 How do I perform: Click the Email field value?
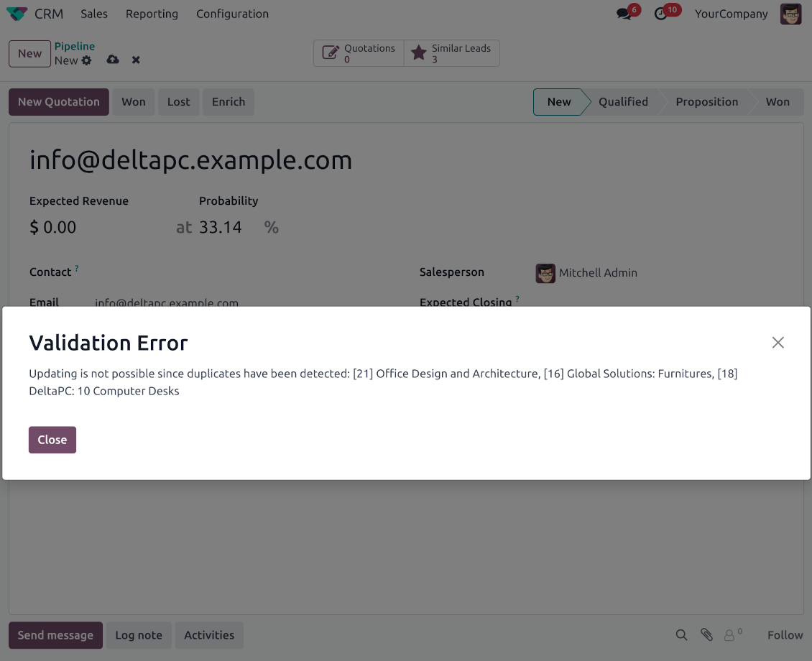click(166, 302)
